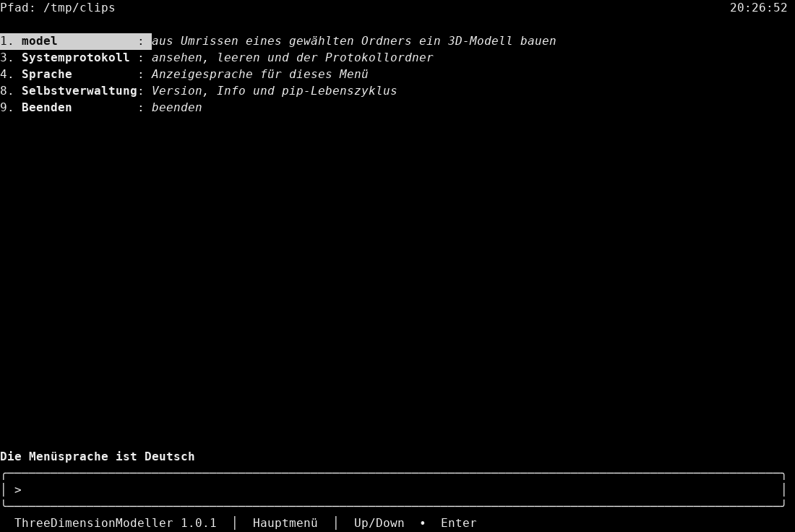Click the Up/Down hint in status bar

[379, 523]
